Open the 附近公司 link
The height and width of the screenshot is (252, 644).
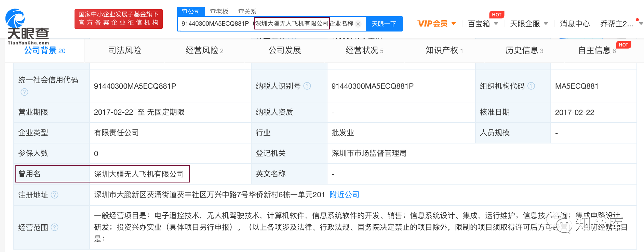pos(344,195)
